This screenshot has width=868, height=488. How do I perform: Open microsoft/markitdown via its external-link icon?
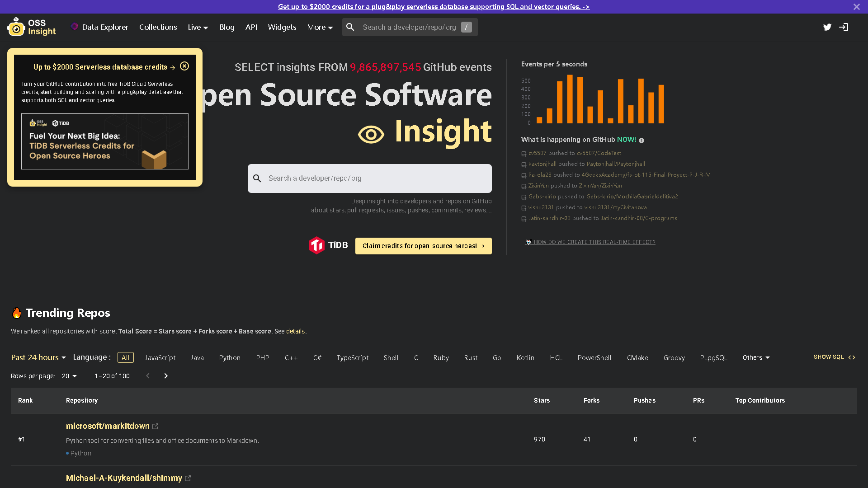(x=156, y=426)
